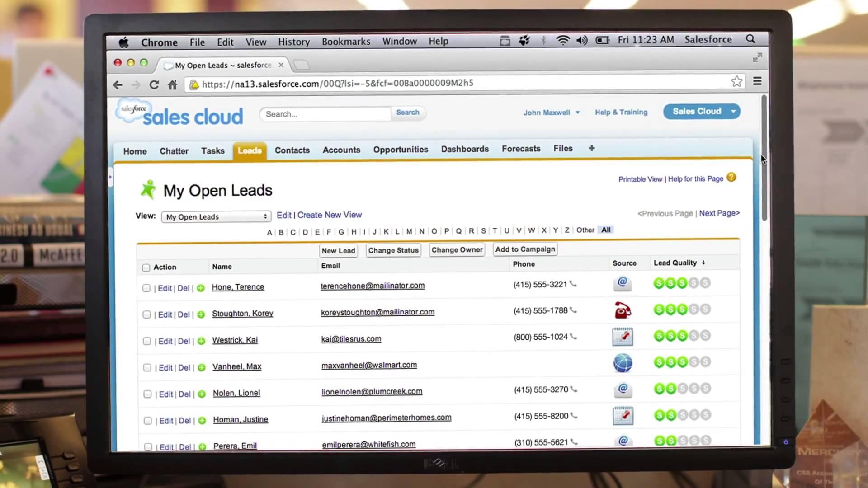Open the Chrome hamburger menu icon

coord(757,81)
